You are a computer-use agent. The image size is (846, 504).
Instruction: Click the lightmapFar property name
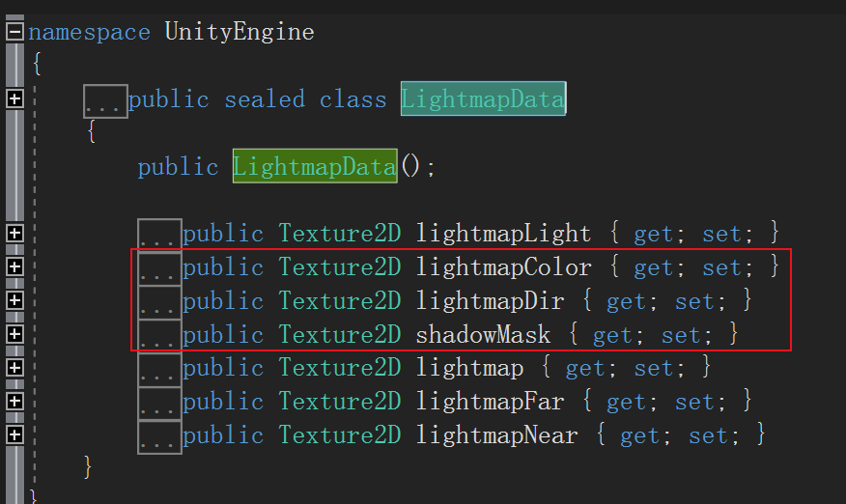pos(490,402)
